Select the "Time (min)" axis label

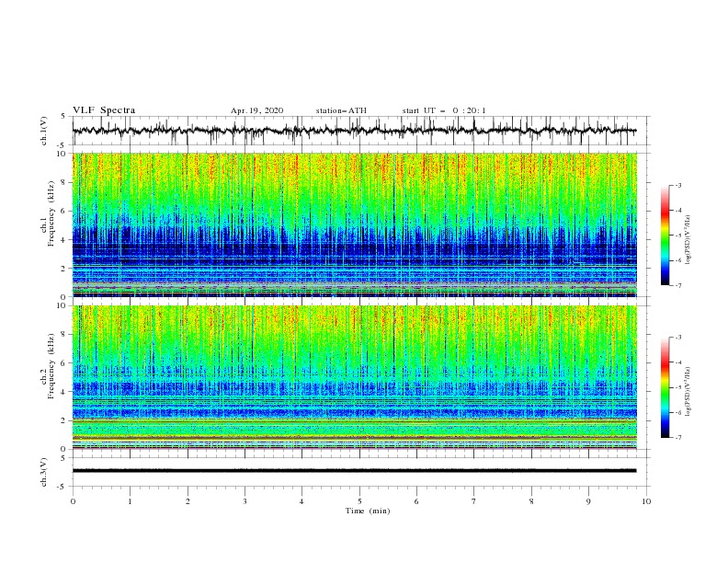368,511
